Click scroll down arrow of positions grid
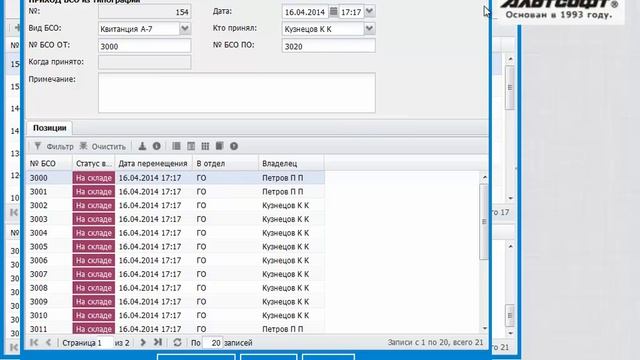Image resolution: width=640 pixels, height=360 pixels. coord(484,329)
